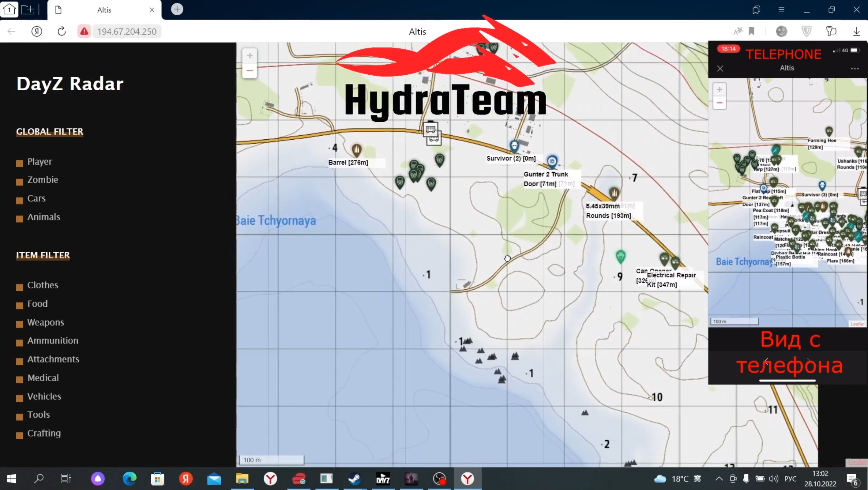The width and height of the screenshot is (868, 490).
Task: Click the bus stop icon on road
Action: 431,129
